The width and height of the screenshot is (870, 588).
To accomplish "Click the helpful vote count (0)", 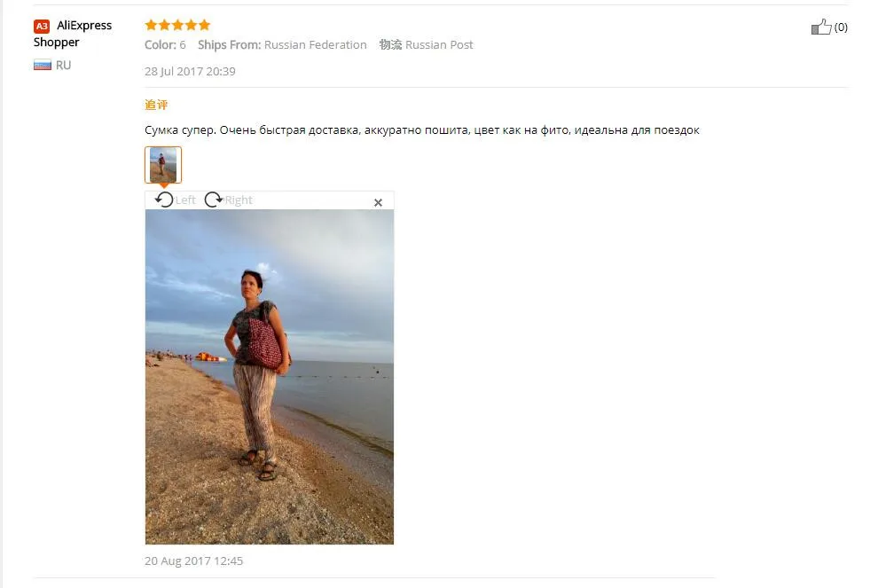I will point(841,27).
